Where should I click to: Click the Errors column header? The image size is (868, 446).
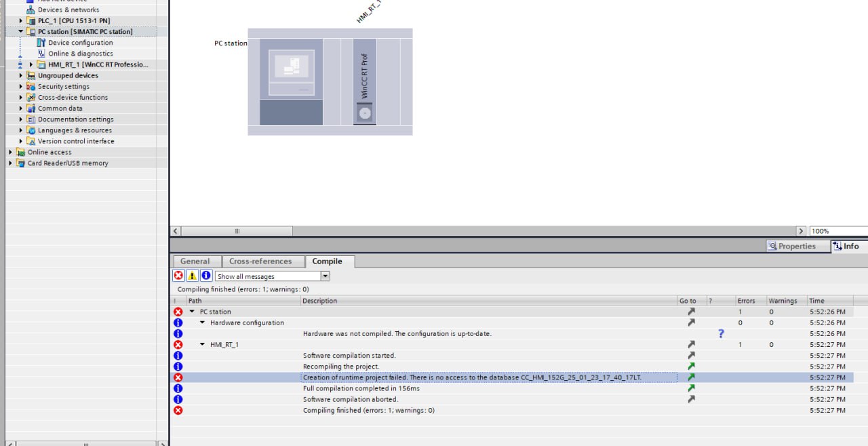click(x=750, y=301)
